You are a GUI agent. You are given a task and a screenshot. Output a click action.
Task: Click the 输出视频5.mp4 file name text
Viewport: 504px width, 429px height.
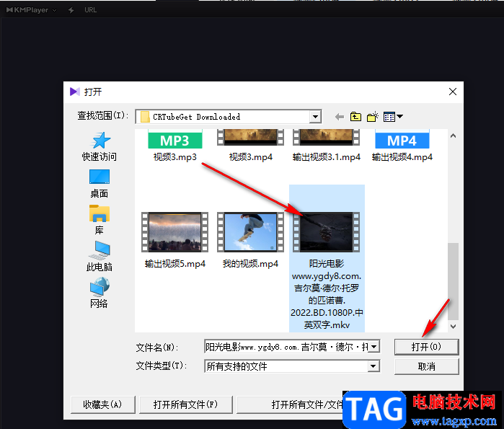[x=175, y=264]
